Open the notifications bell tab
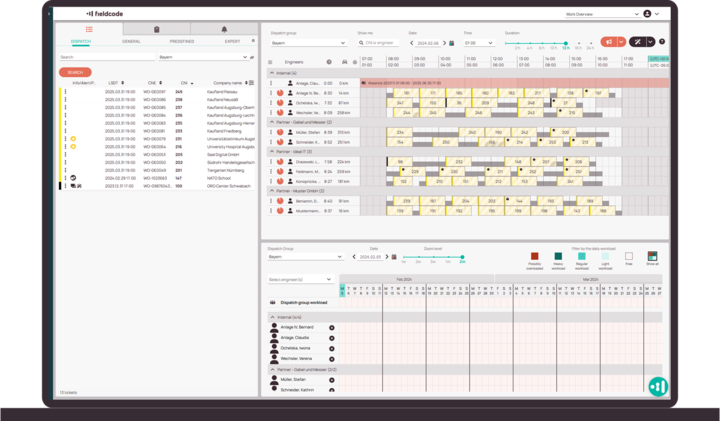This screenshot has width=720, height=421. [224, 30]
